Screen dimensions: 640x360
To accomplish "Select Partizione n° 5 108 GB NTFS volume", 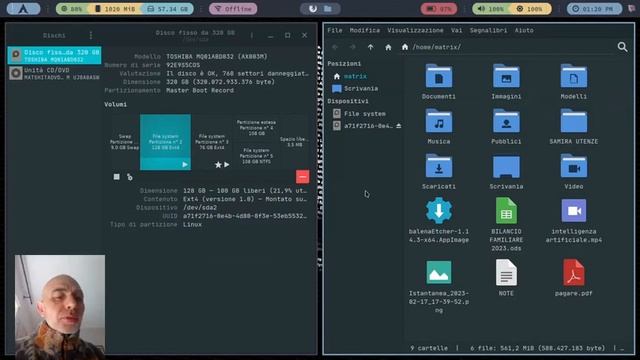I will click(256, 156).
